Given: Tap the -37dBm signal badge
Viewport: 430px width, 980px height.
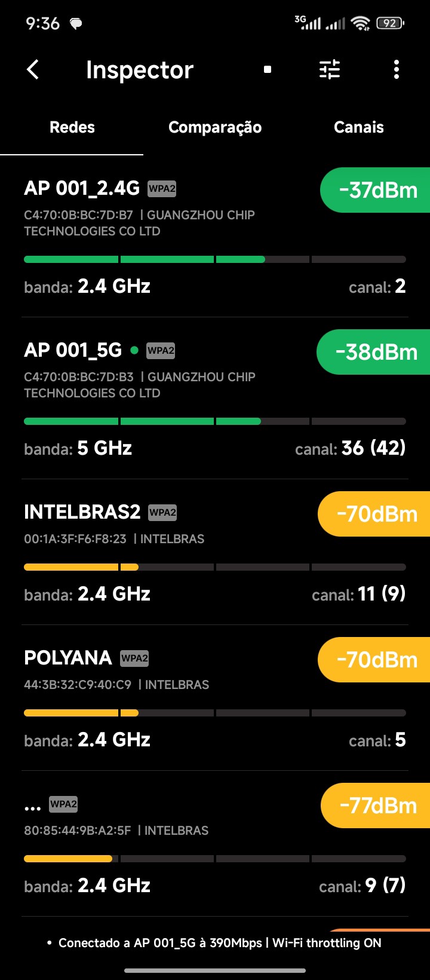Looking at the screenshot, I should click(x=377, y=191).
